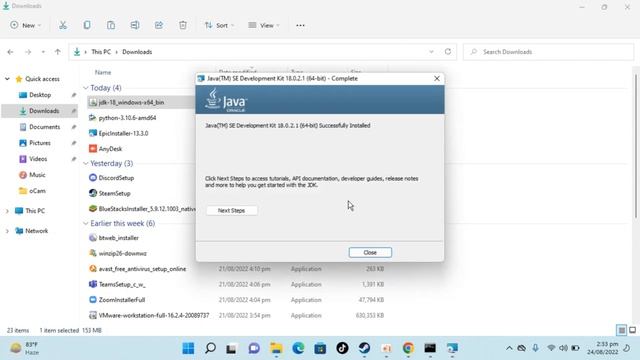The image size is (640, 360).
Task: Select the BlueStacksInstaller file
Action: [147, 209]
